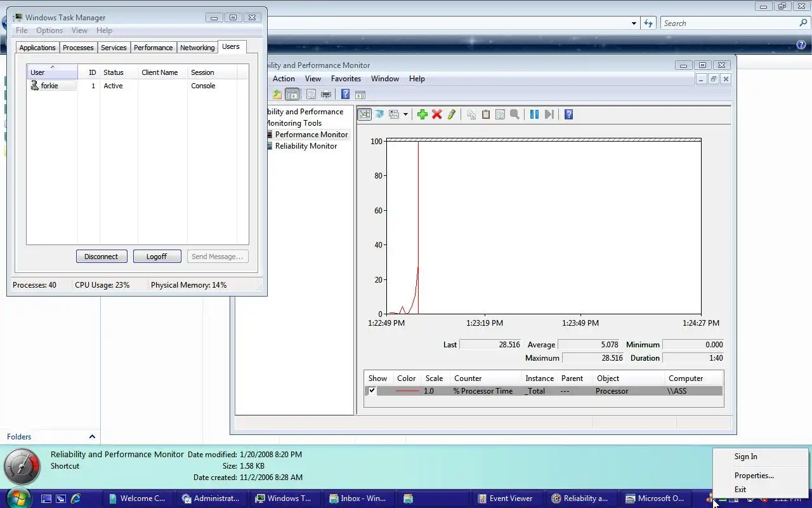Open Explorer address bar dropdown arrow

[x=634, y=23]
